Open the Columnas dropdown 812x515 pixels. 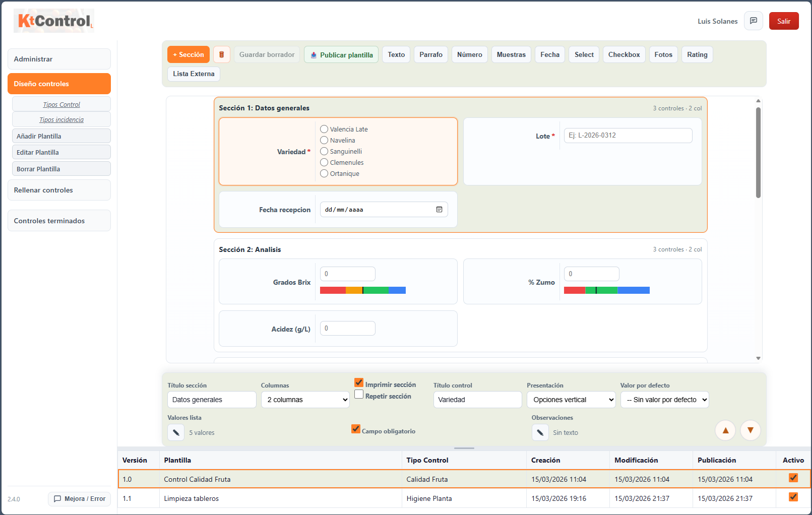coord(305,400)
